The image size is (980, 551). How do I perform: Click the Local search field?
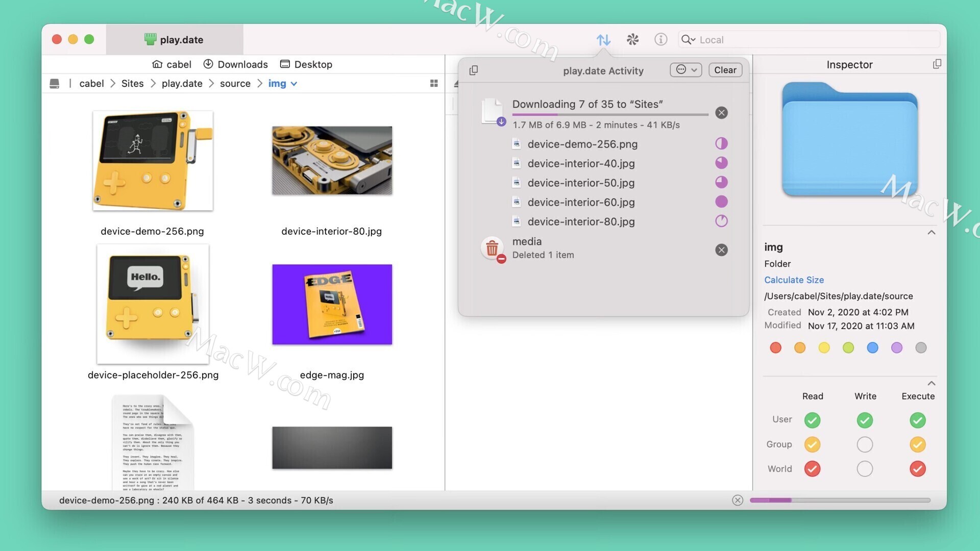809,40
